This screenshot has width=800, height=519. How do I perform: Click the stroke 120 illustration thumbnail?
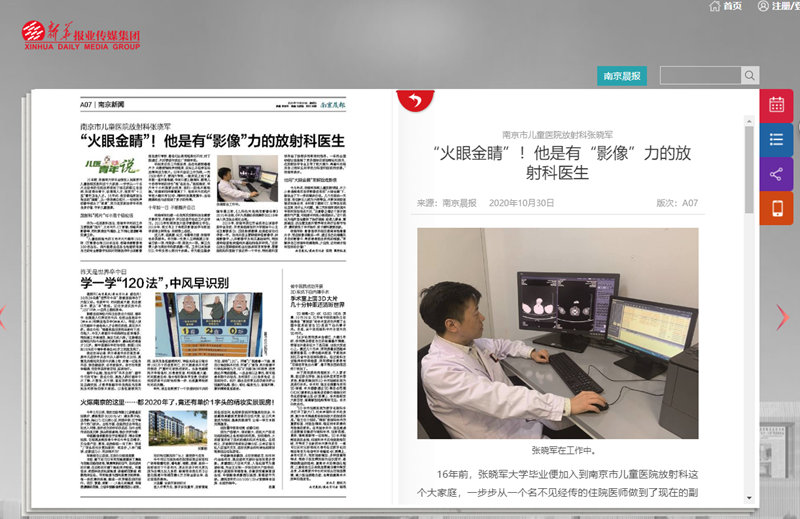210,325
